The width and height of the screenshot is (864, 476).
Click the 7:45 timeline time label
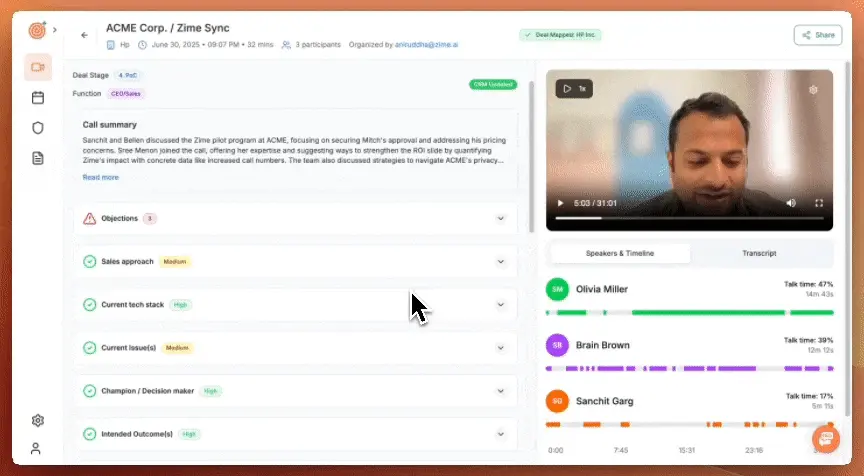[x=621, y=450]
